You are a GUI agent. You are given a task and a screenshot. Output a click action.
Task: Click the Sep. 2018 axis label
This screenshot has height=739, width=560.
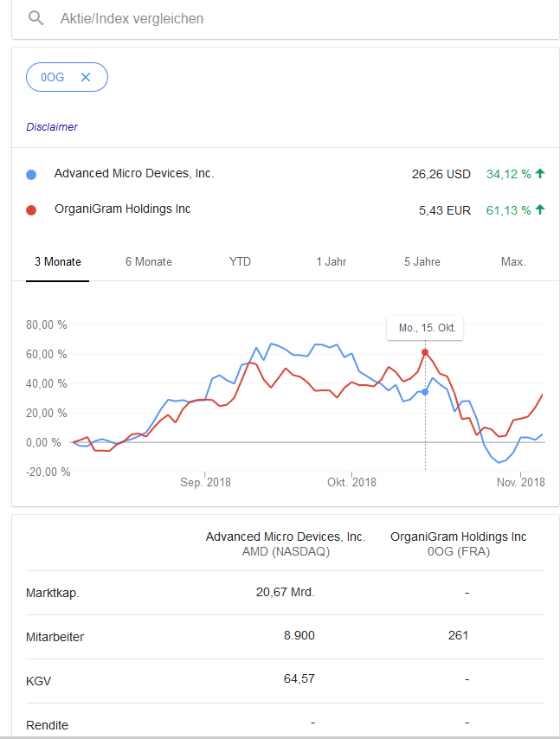pos(205,482)
